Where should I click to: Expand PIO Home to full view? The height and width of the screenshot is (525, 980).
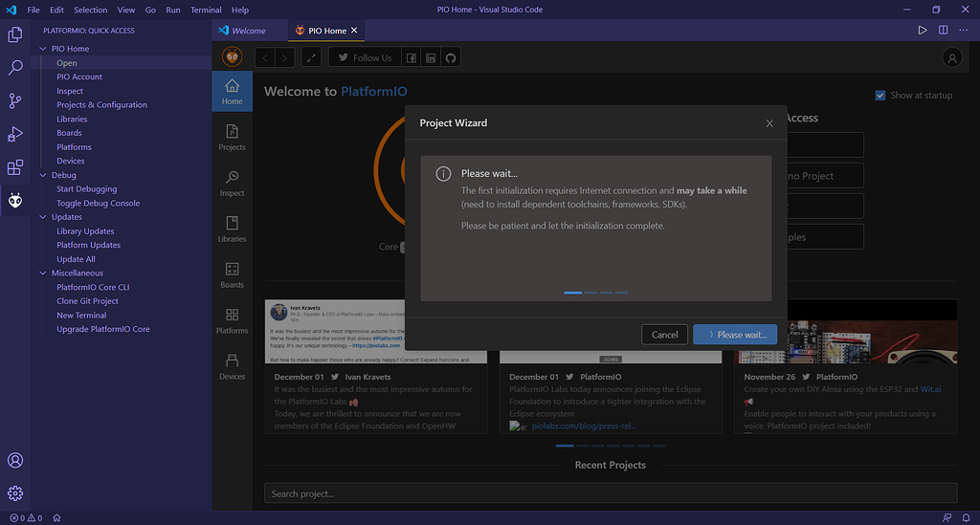pos(311,58)
